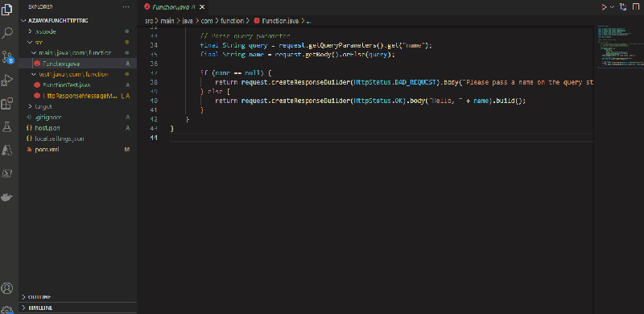Expand the OUTLINE section

click(x=39, y=297)
